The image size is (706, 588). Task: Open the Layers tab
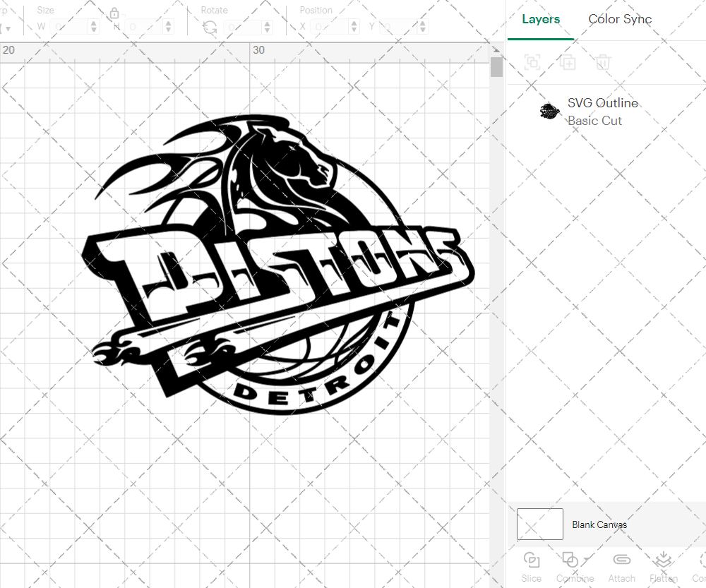541,19
